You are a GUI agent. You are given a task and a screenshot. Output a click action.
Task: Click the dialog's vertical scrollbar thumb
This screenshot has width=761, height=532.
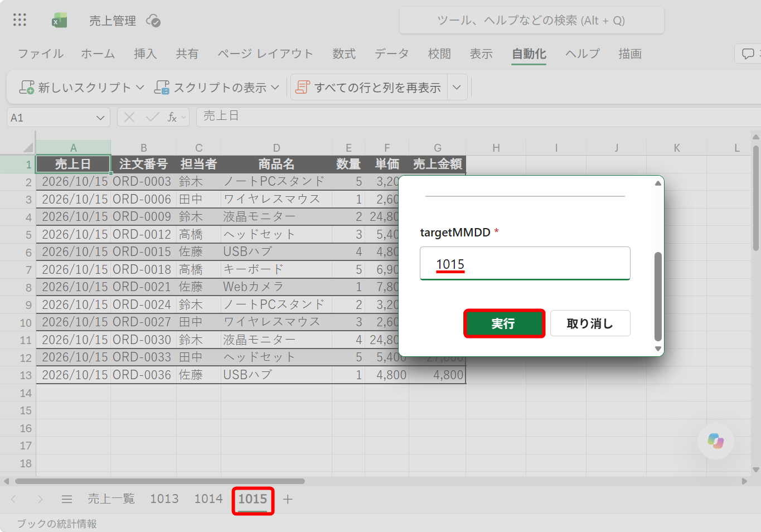[x=658, y=296]
